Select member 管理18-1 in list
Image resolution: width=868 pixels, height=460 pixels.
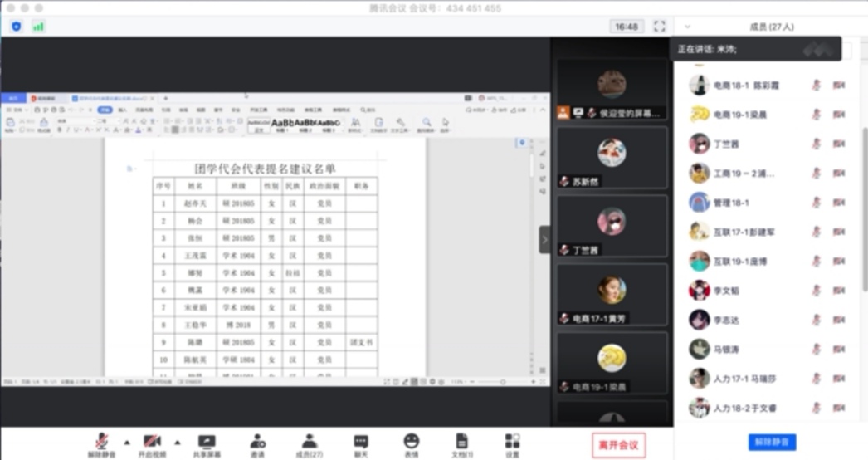(769, 203)
